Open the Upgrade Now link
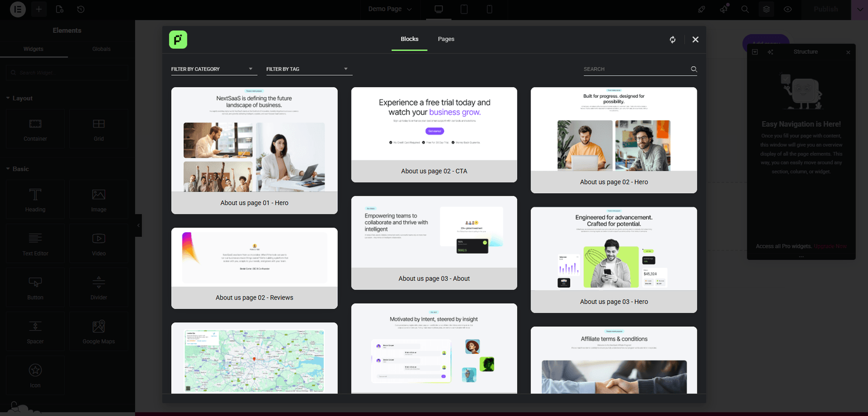 click(830, 246)
